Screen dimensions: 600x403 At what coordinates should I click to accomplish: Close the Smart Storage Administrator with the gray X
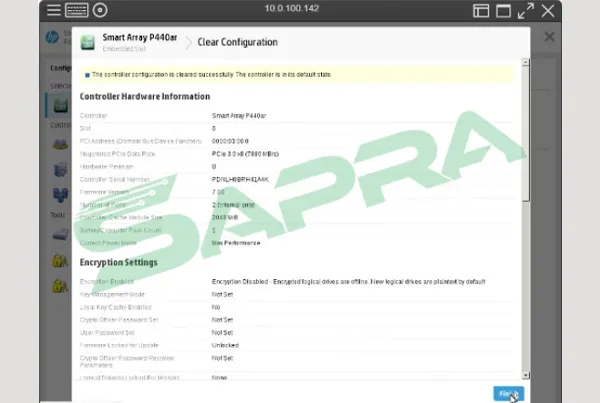pos(549,37)
